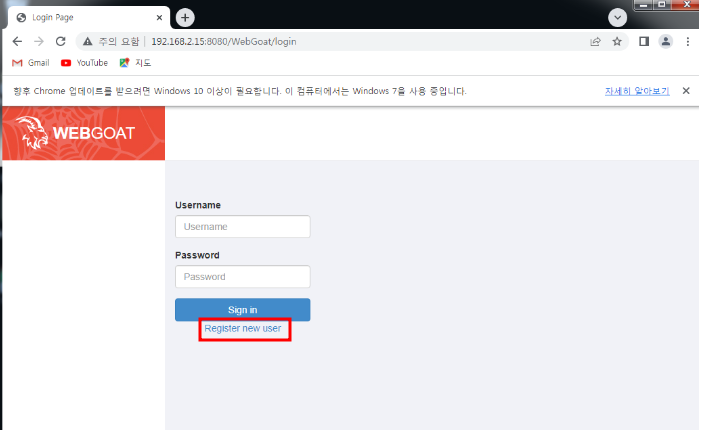
Task: Click the browser forward arrow
Action: (39, 42)
